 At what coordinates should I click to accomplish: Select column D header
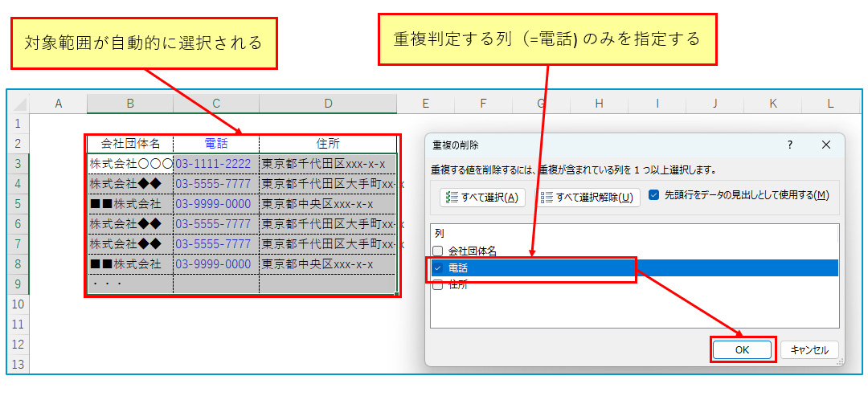click(x=328, y=104)
